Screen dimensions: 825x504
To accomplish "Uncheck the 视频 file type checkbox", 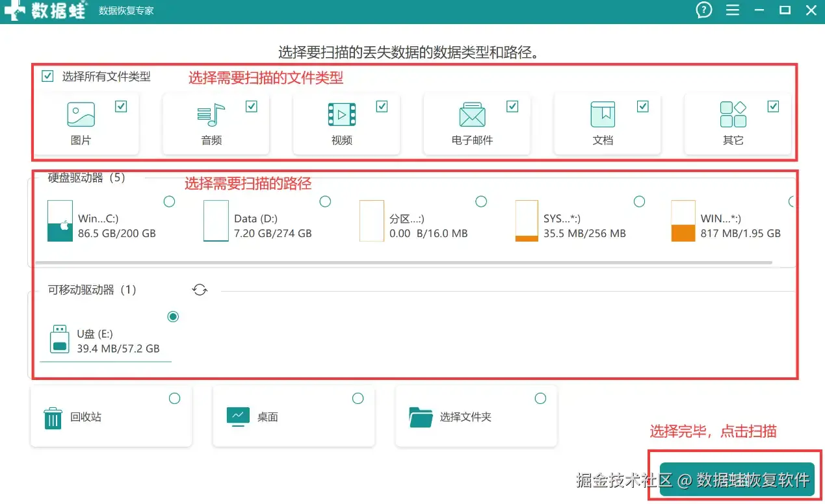I will pos(382,107).
